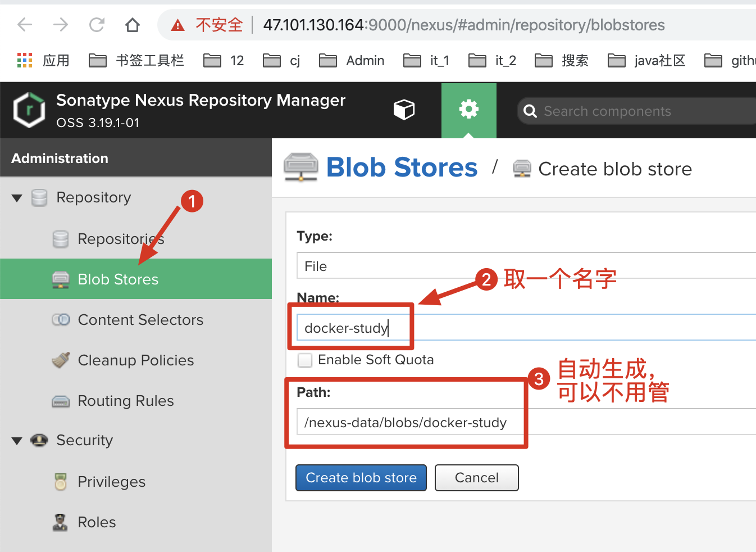Screen dimensions: 756x552
Task: Click the Search components box
Action: pyautogui.click(x=637, y=111)
